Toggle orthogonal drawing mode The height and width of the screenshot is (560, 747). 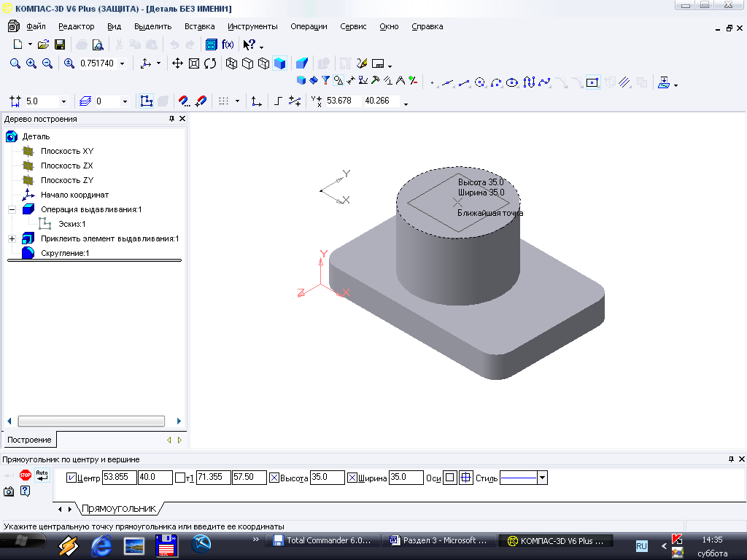pyautogui.click(x=278, y=101)
